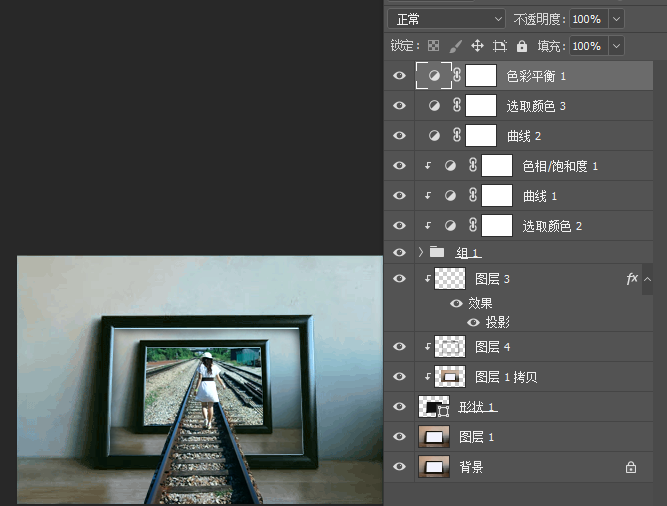Select layer mask of 选取颜色 3
Screen dimensions: 667x506
coord(481,105)
